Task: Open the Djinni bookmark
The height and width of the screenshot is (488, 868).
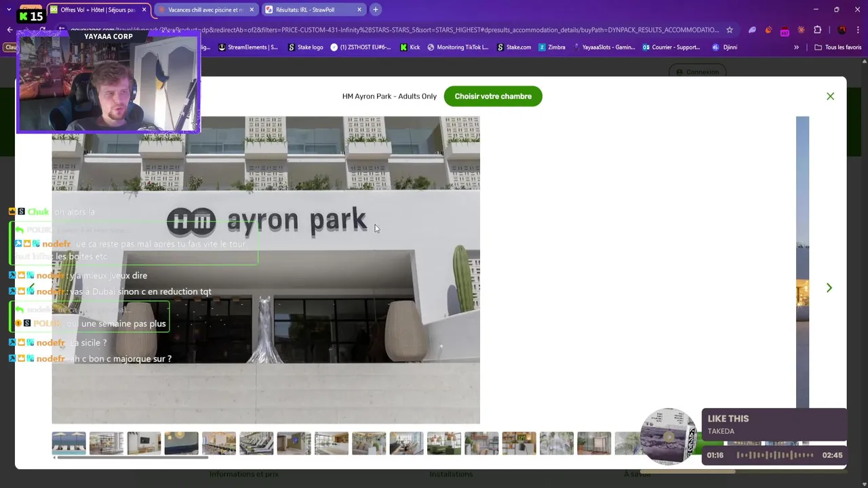Action: [x=725, y=47]
